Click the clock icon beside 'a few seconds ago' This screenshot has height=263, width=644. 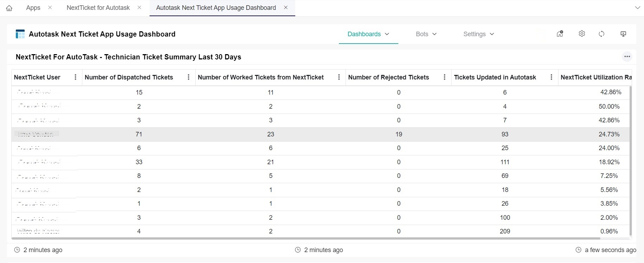[x=579, y=250]
